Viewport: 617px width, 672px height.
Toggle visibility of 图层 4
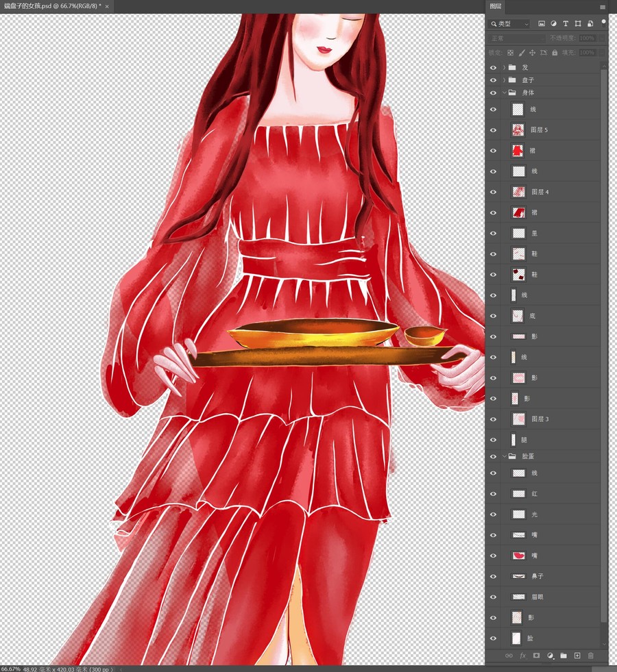point(493,192)
